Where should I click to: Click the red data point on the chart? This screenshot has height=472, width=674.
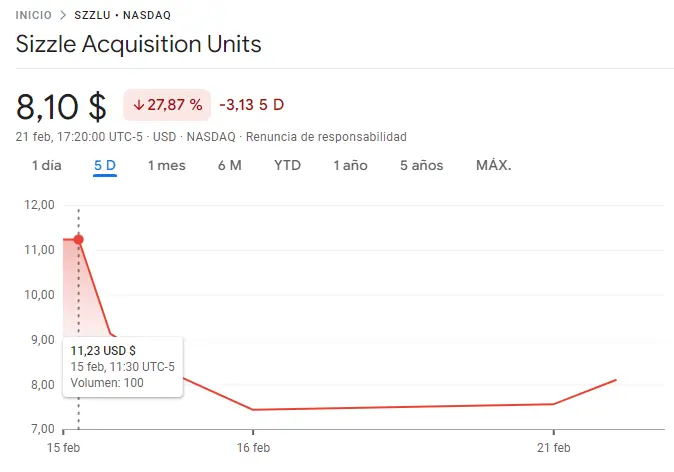(78, 239)
